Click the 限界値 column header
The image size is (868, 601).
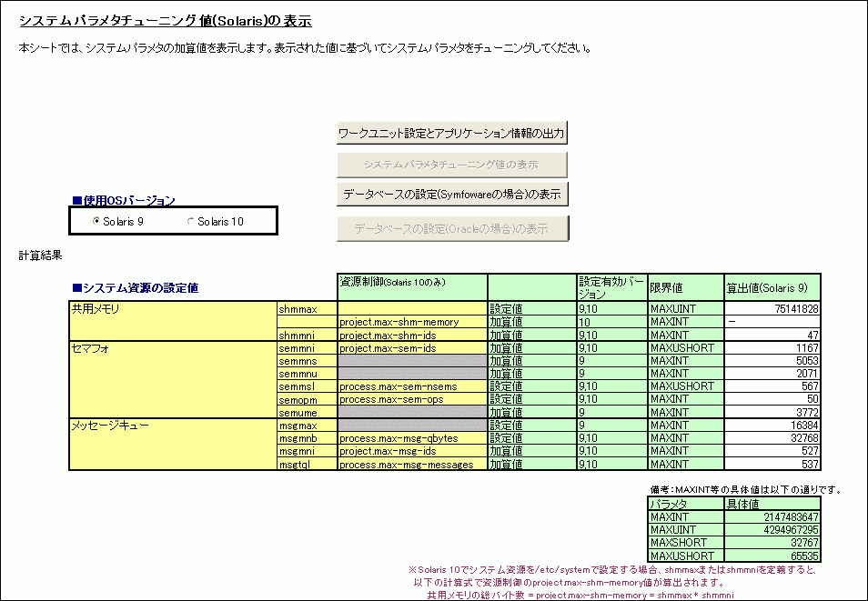[x=685, y=287]
